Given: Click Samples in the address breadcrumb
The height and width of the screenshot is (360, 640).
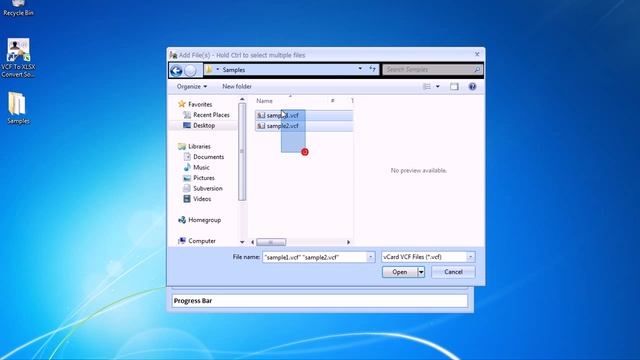Looking at the screenshot, I should [234, 70].
